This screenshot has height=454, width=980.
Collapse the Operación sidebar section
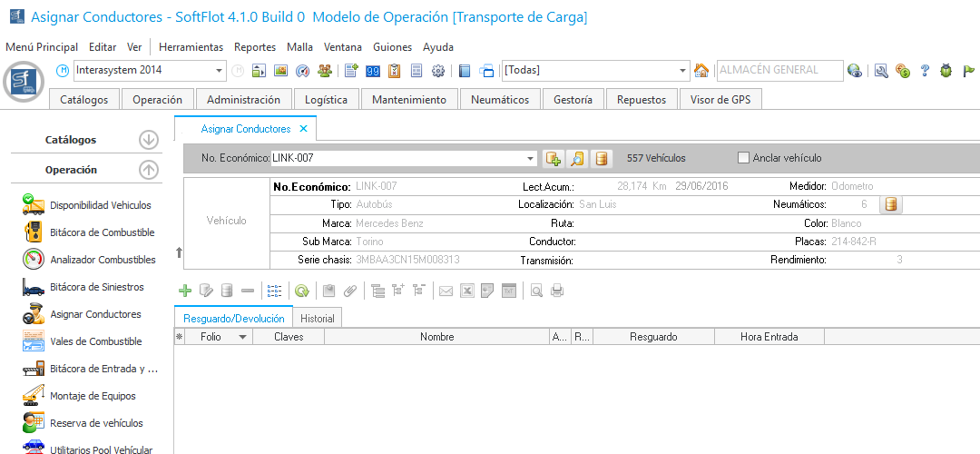[x=149, y=170]
